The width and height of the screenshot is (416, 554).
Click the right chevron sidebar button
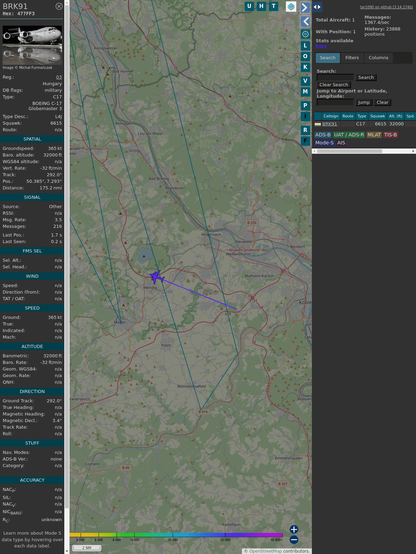tap(305, 7)
